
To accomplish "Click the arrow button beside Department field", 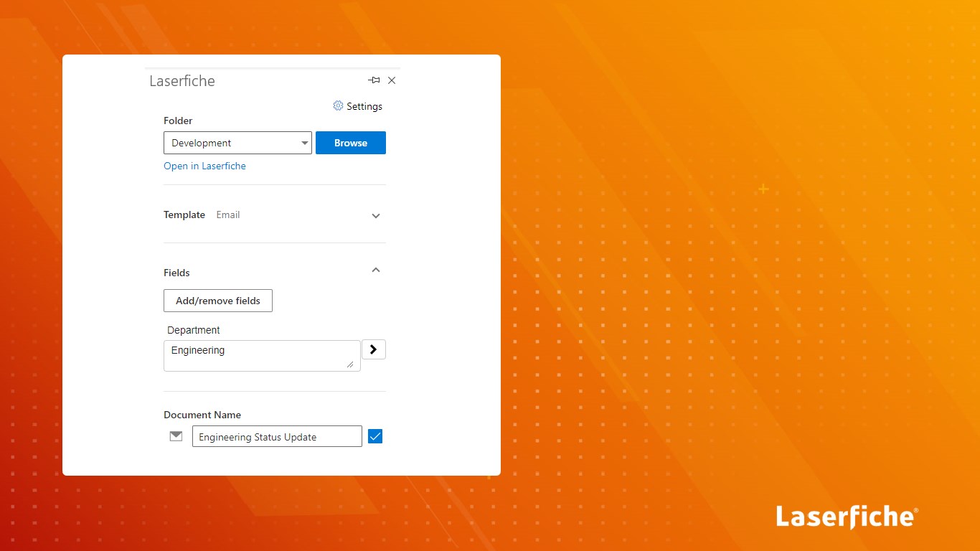I will point(374,349).
